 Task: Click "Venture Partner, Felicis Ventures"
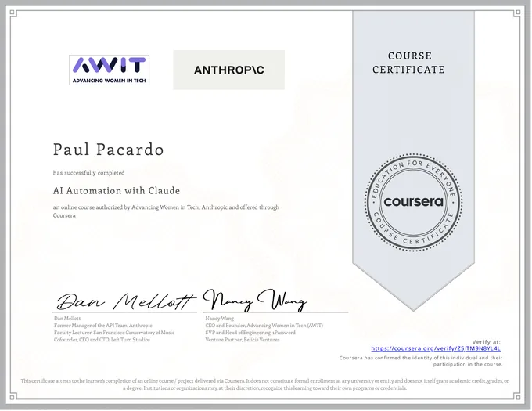pyautogui.click(x=243, y=340)
